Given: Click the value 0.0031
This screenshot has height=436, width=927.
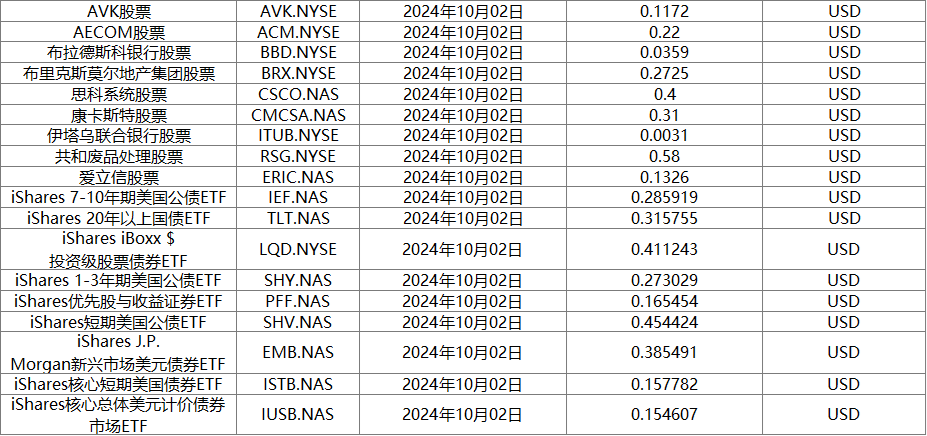Looking at the screenshot, I should (665, 135).
